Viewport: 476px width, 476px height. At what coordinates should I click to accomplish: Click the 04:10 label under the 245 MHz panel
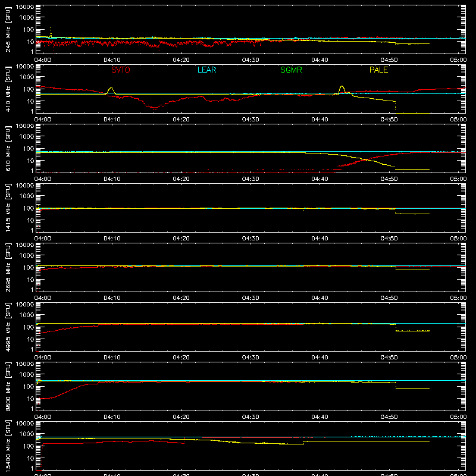112,60
